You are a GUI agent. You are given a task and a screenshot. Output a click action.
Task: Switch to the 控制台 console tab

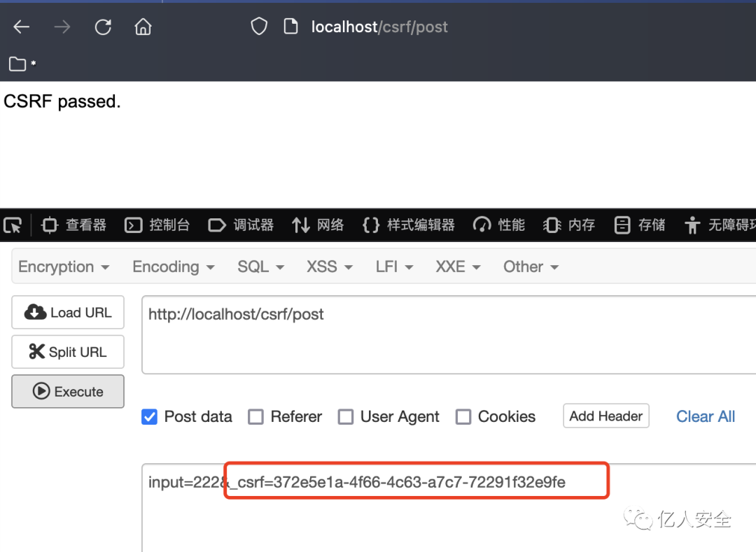157,225
